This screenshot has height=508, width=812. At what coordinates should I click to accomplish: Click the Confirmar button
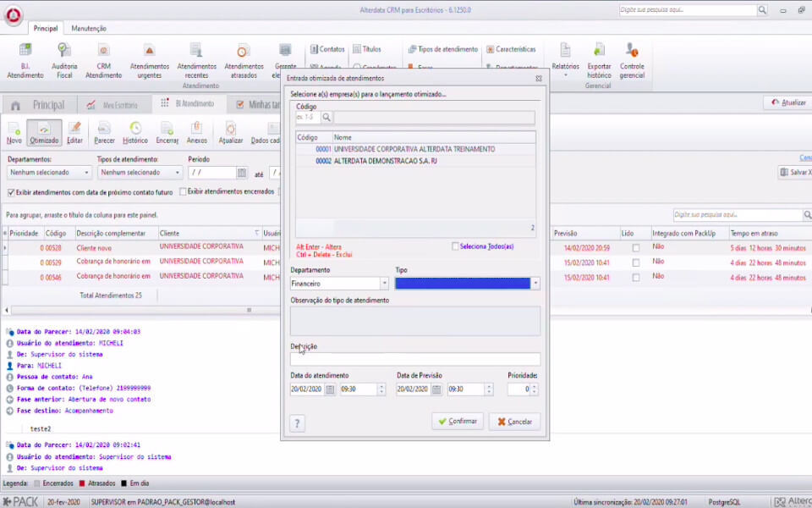(458, 422)
